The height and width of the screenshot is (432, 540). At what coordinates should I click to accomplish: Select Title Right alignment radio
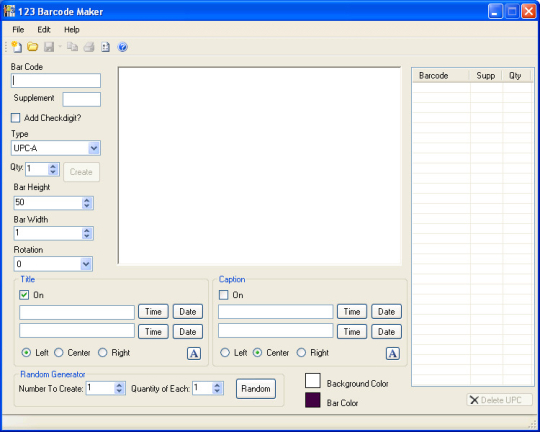pyautogui.click(x=103, y=352)
